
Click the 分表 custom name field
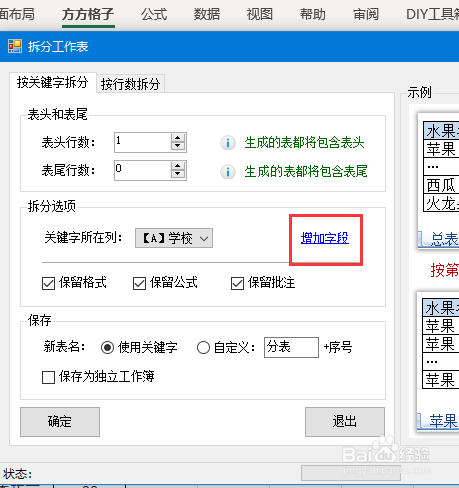(291, 347)
